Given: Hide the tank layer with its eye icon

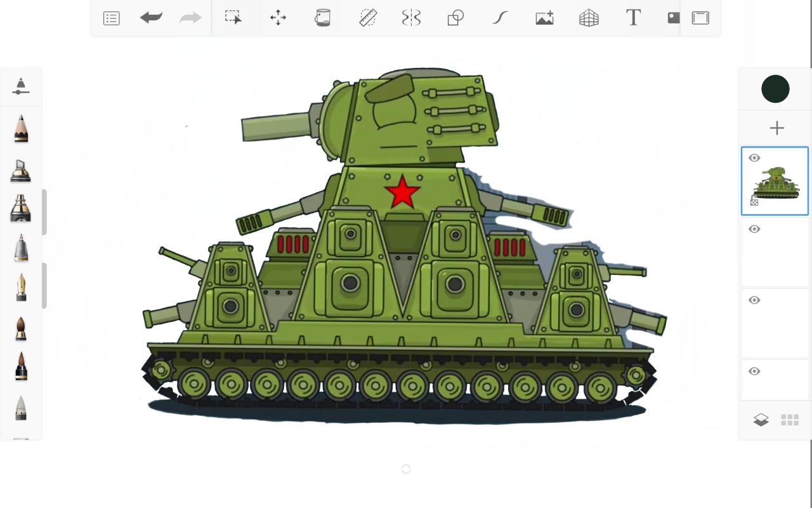Looking at the screenshot, I should [x=754, y=158].
